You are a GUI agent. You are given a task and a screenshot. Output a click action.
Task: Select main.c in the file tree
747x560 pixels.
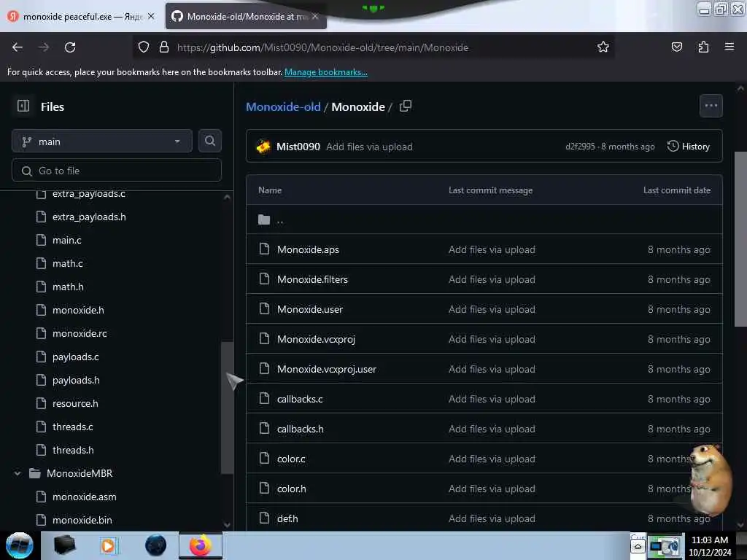[x=66, y=240]
